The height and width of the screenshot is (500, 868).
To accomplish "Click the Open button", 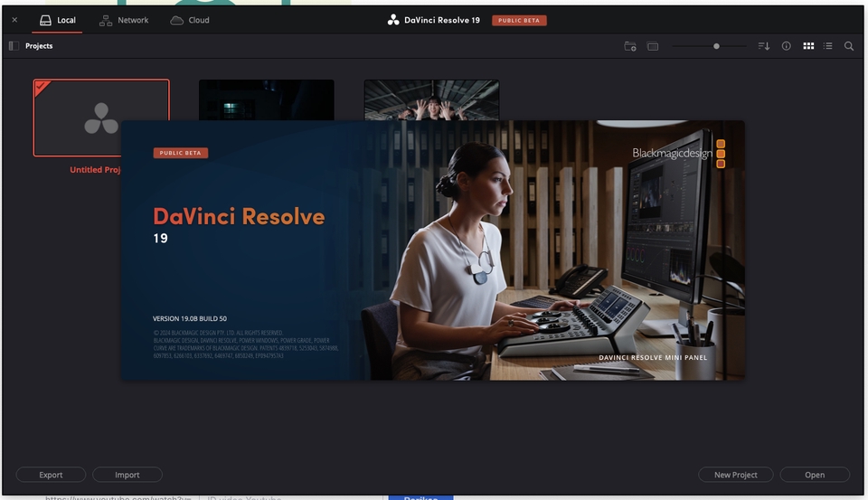I will [815, 475].
